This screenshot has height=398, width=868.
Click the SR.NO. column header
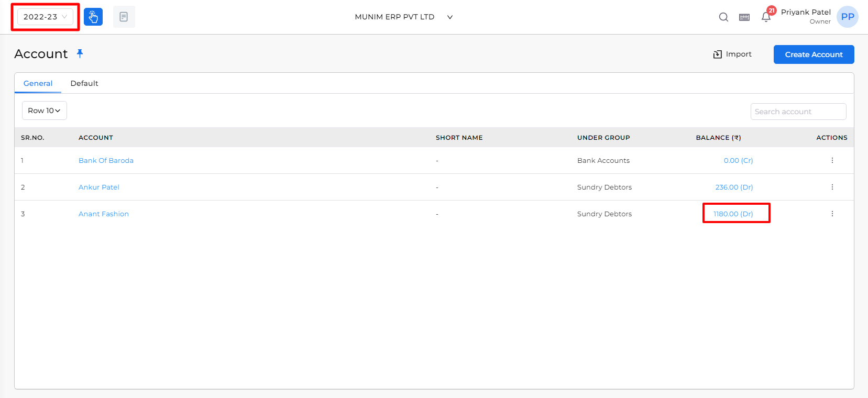pos(32,138)
